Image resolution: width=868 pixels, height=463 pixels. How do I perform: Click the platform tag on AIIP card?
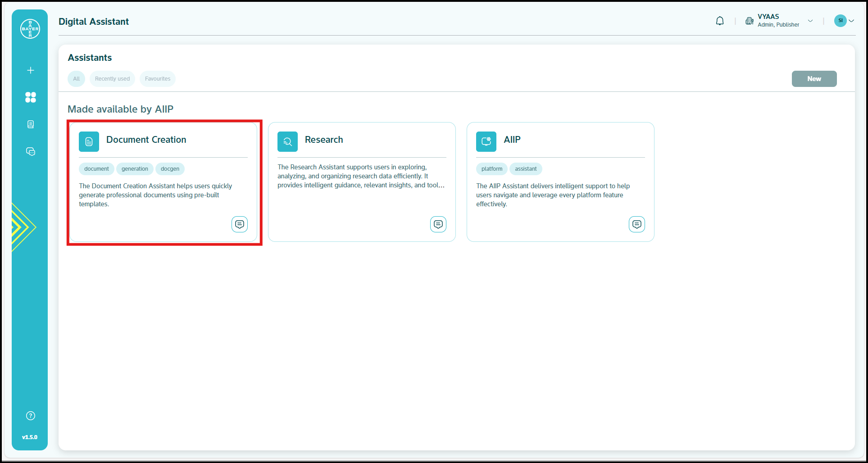click(x=491, y=169)
